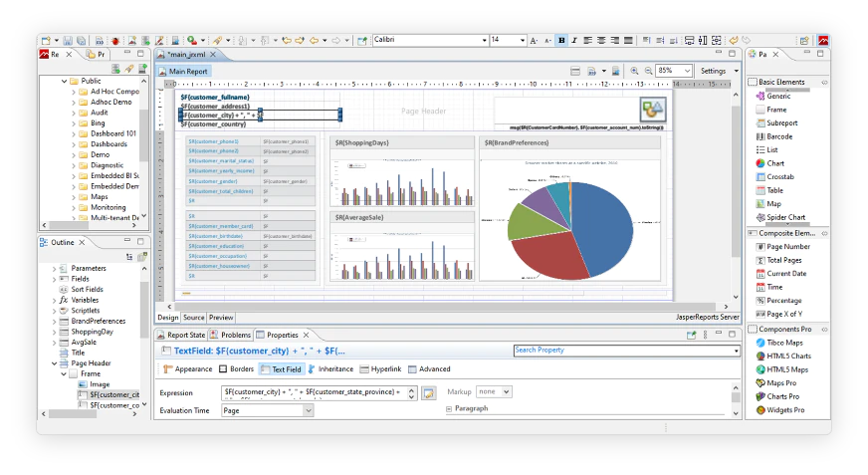The width and height of the screenshot is (868, 475).
Task: Click the editor horizontal scrollbar
Action: (x=447, y=306)
